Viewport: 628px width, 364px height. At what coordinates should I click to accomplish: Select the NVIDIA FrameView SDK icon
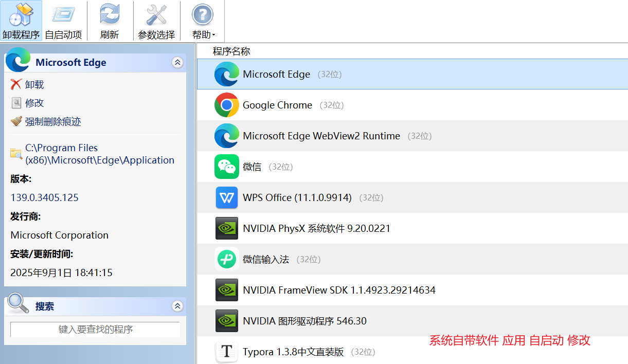(227, 290)
